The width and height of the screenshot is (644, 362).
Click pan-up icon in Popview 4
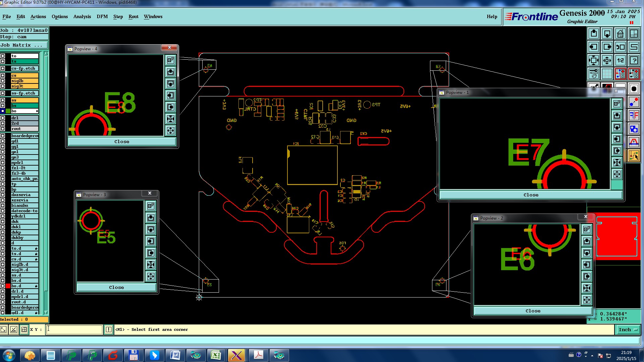coord(170,72)
